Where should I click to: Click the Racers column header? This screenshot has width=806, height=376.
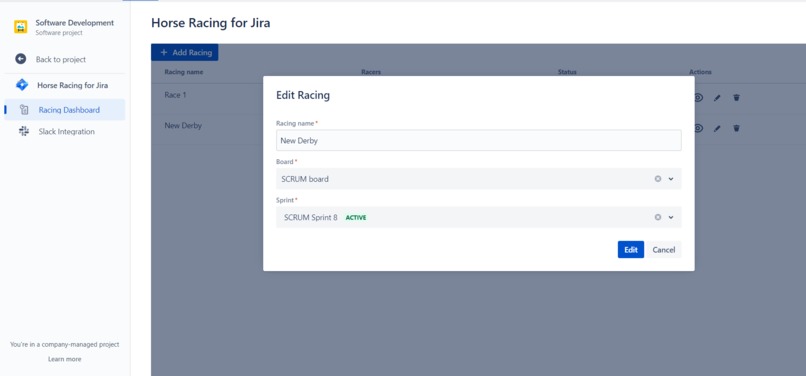click(371, 72)
